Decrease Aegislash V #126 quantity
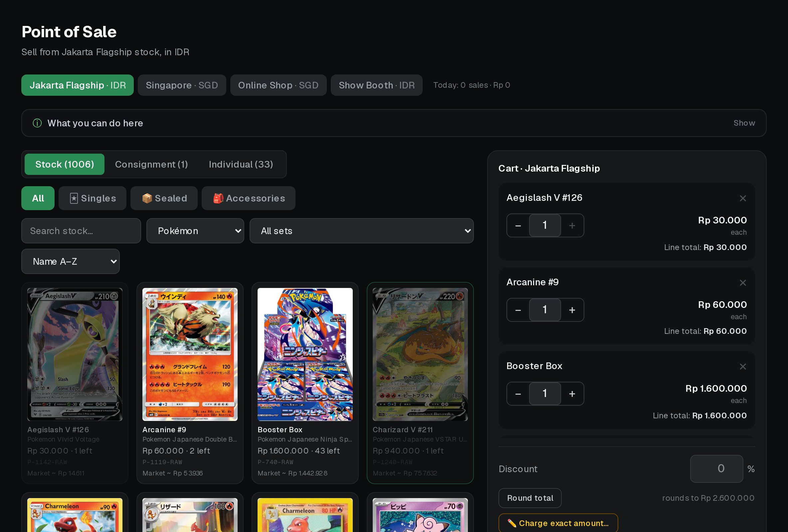Screen dimensions: 788x532 pyautogui.click(x=518, y=225)
